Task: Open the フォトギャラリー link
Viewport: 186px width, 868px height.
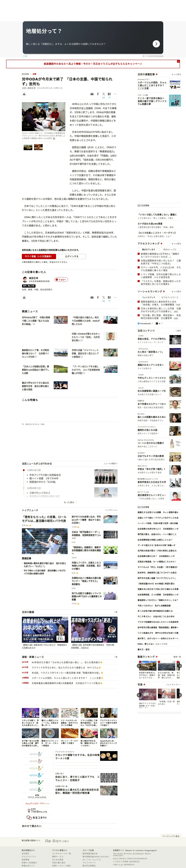Action: point(174,685)
